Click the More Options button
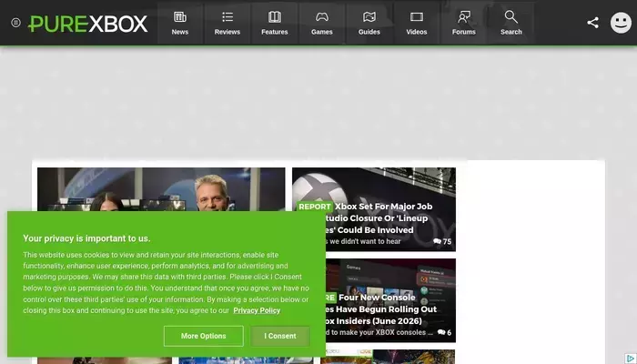 [204, 336]
